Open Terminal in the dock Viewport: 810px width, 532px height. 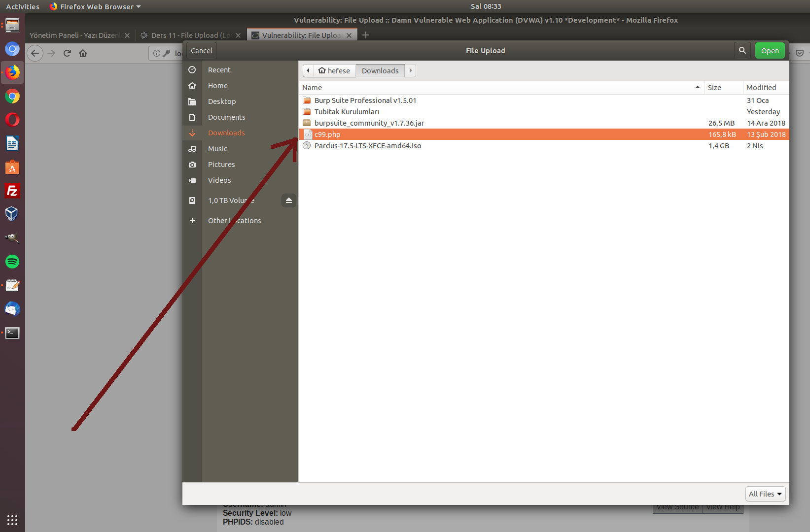click(12, 333)
